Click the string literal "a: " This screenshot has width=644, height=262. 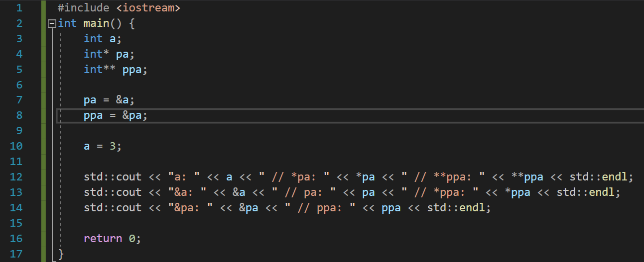tap(184, 177)
